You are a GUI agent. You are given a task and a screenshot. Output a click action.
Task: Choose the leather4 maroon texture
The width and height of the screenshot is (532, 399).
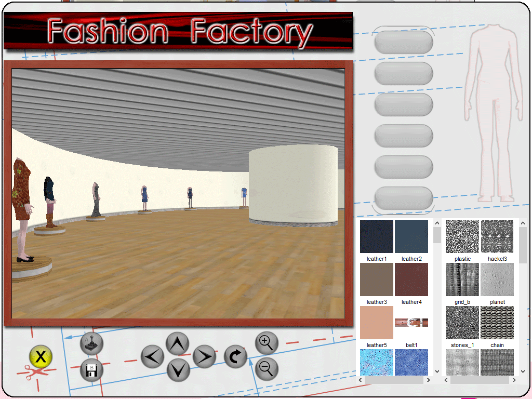click(x=411, y=279)
